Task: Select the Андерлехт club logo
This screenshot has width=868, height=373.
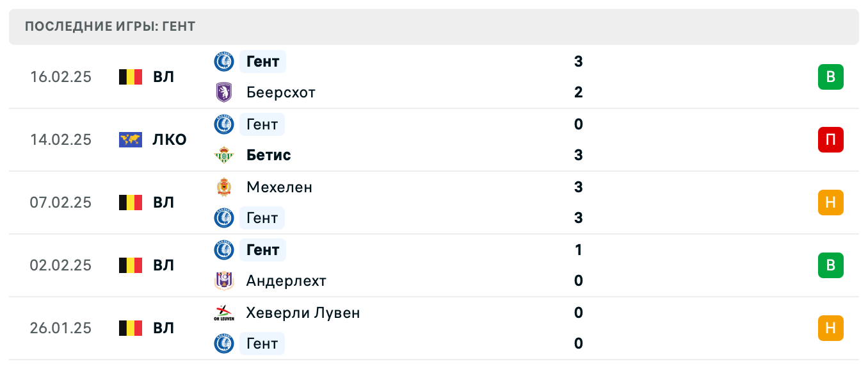Action: click(x=223, y=281)
